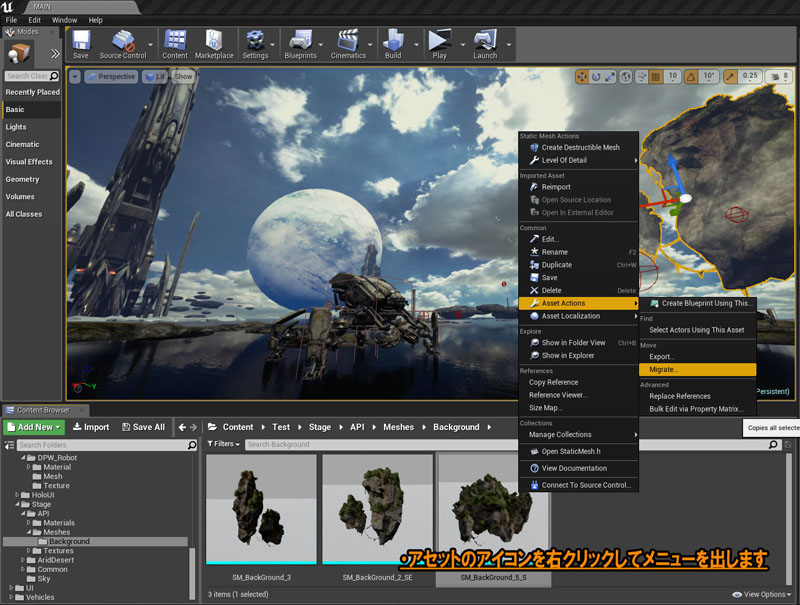The width and height of the screenshot is (800, 605).
Task: Select translate gizmo mode in viewport
Action: 582,77
